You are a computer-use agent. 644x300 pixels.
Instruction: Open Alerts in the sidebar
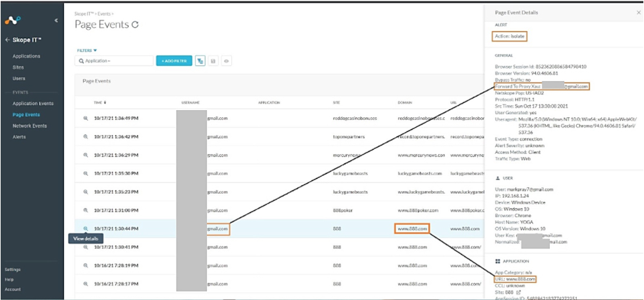[x=19, y=137]
